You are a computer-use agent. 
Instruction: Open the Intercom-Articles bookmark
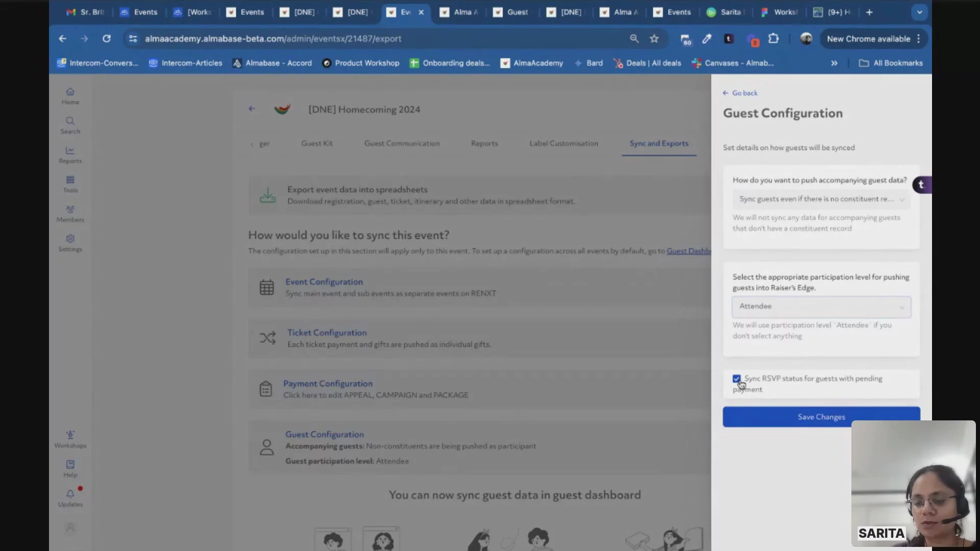185,63
